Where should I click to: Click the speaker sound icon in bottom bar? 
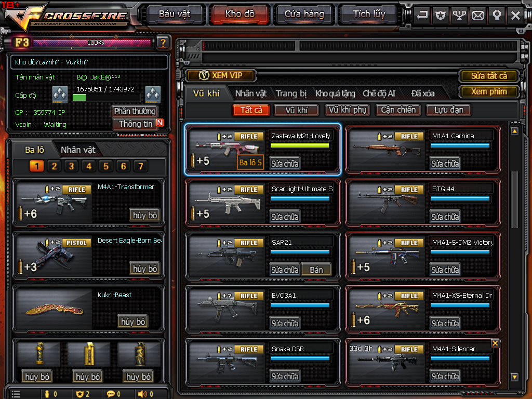tap(142, 394)
